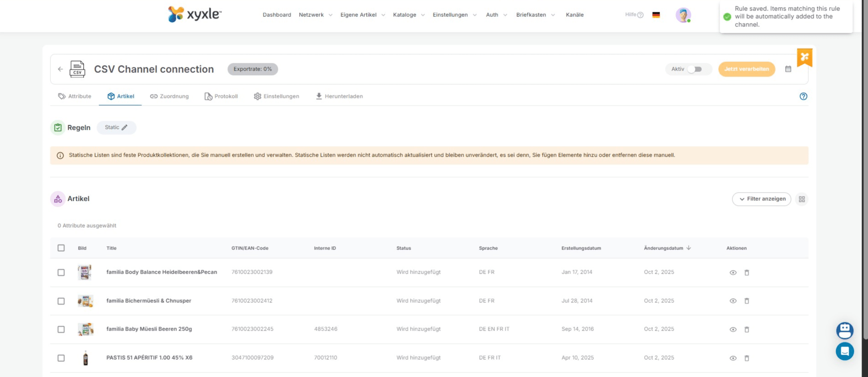Delete the PASTIS 51 APÉRITIF row

746,358
